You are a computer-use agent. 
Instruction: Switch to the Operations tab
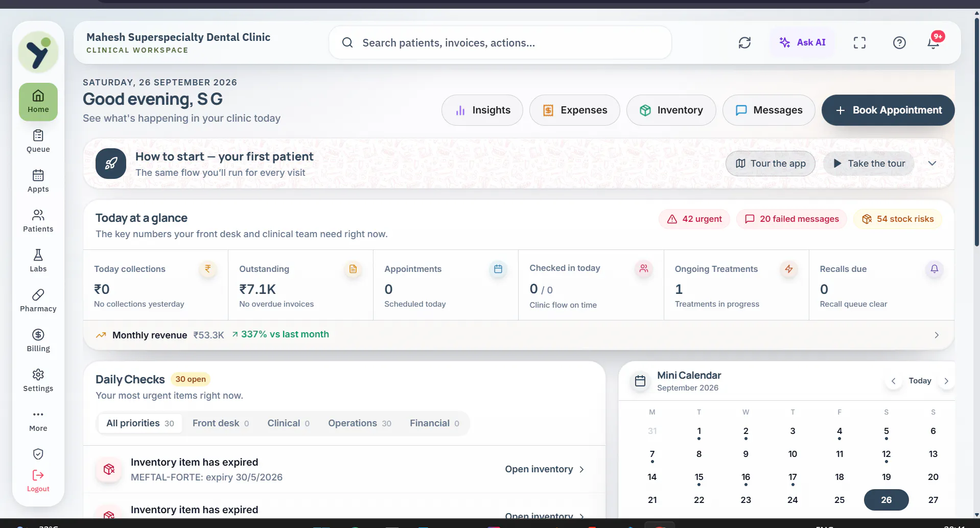point(360,423)
